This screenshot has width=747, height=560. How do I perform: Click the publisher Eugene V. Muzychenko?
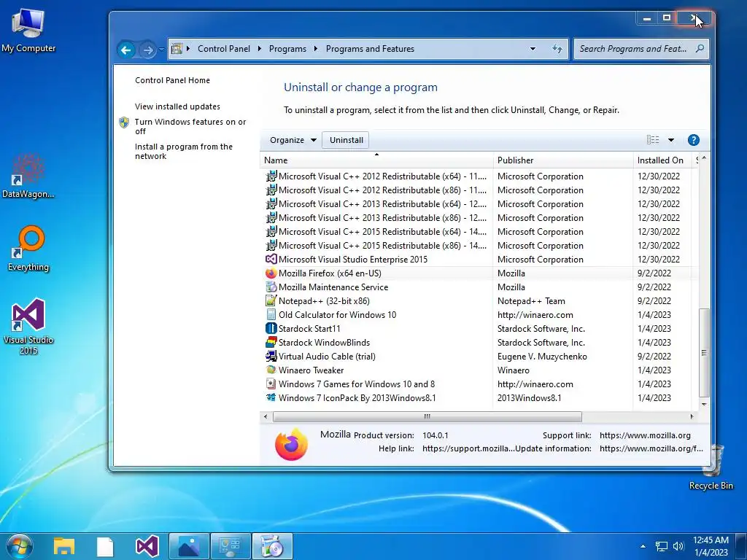click(x=542, y=356)
